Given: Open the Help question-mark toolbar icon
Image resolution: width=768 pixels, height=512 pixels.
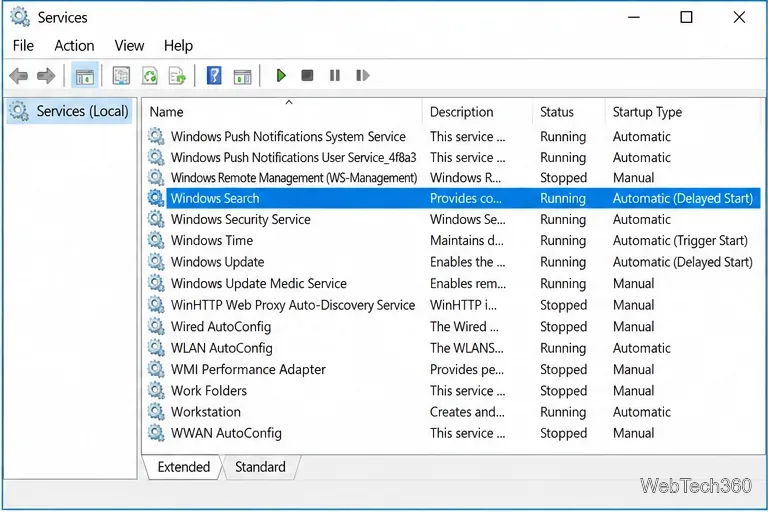Looking at the screenshot, I should pos(214,76).
